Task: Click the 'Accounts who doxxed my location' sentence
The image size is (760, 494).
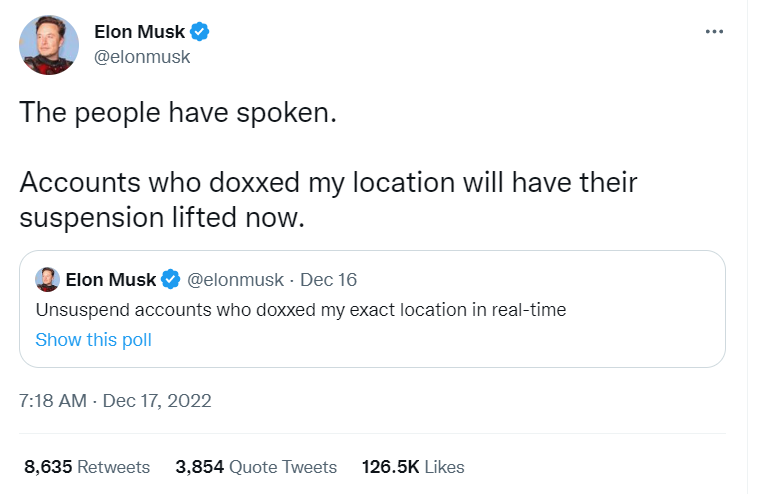Action: [x=328, y=184]
